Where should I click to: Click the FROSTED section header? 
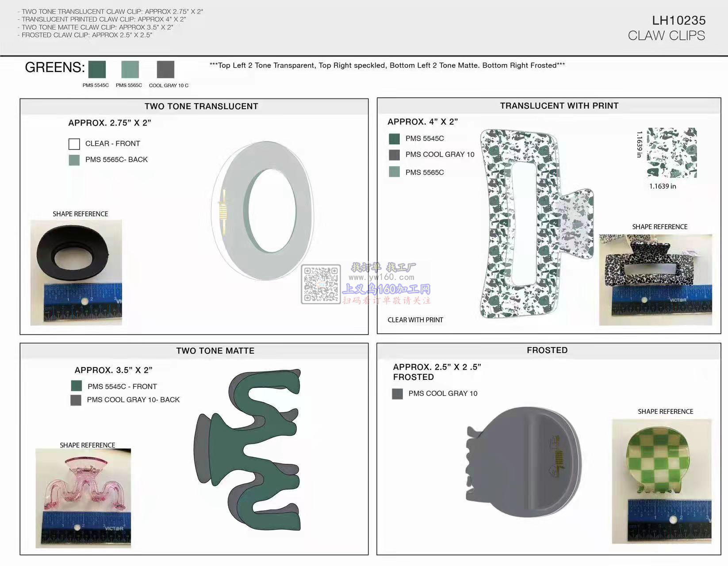point(547,350)
